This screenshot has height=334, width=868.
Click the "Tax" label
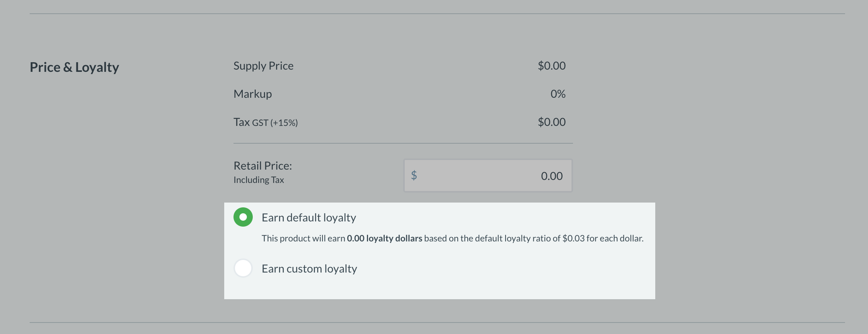[x=241, y=122]
